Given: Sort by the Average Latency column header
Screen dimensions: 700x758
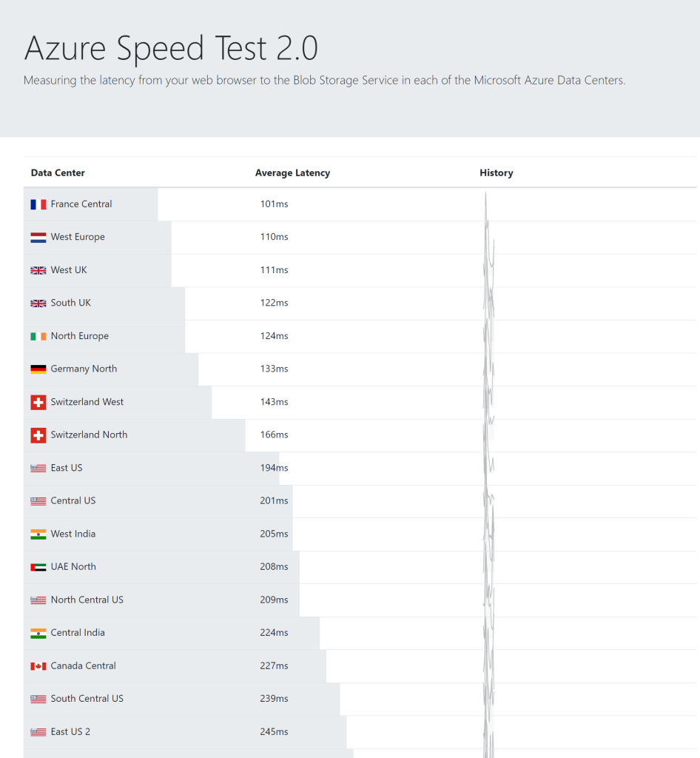Looking at the screenshot, I should 292,172.
